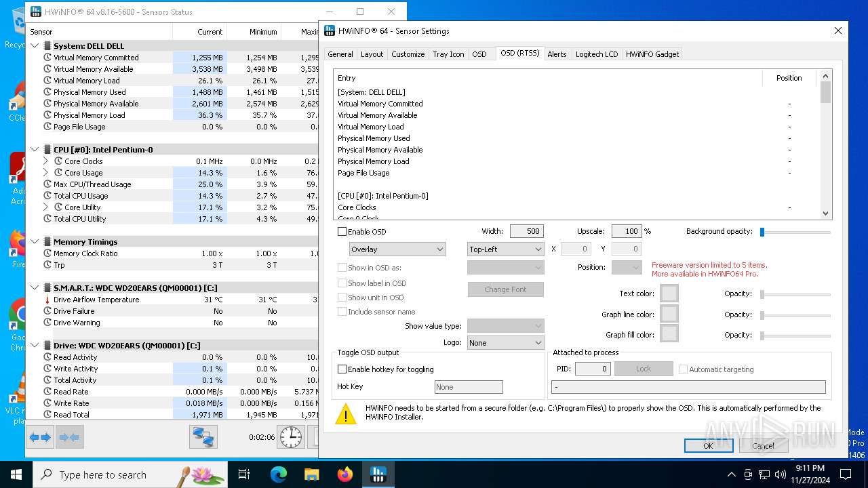Screen dimensions: 868x488
Task: Switch to the Alerts tab
Action: 557,54
